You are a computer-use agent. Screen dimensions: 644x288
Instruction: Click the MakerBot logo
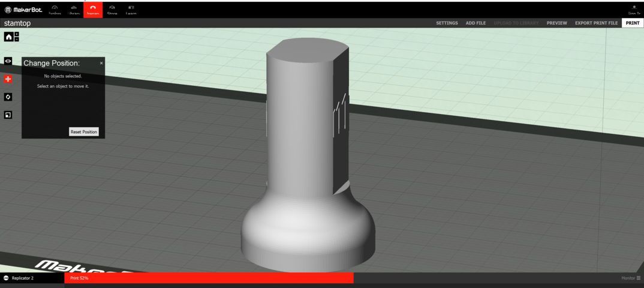[23, 10]
